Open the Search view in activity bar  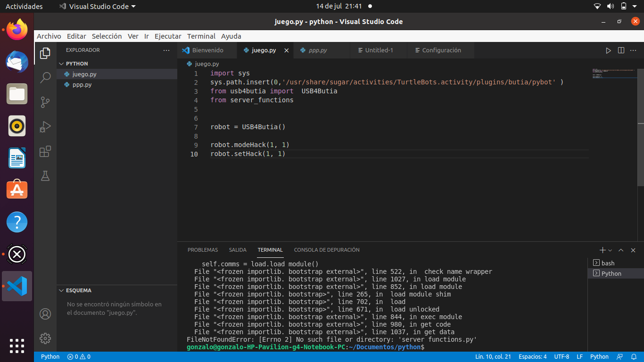pos(45,78)
